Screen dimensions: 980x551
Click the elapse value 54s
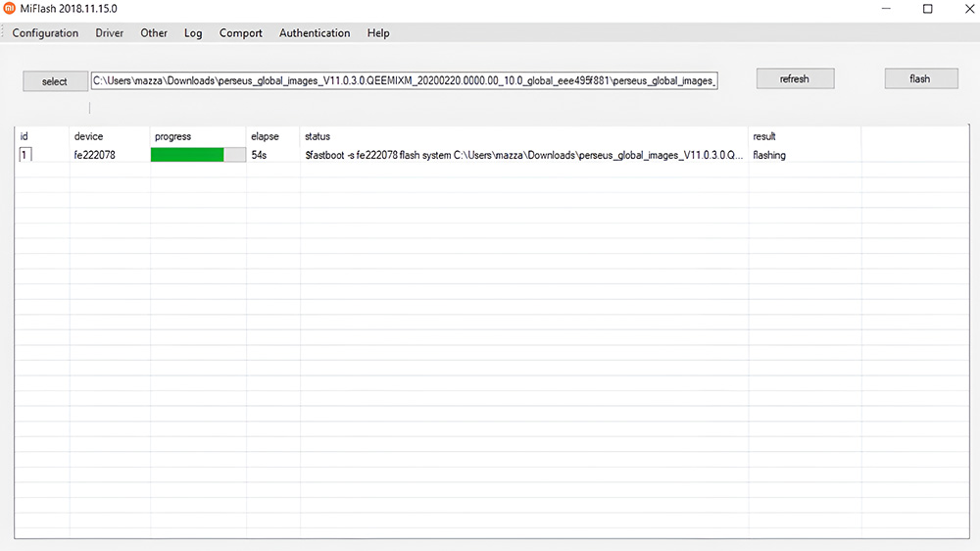pyautogui.click(x=259, y=155)
